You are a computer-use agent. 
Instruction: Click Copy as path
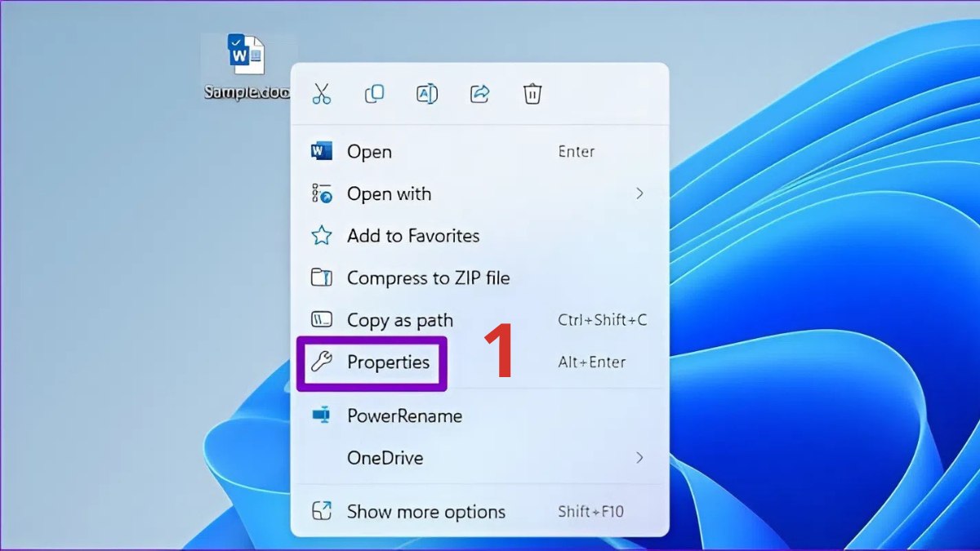click(x=400, y=320)
